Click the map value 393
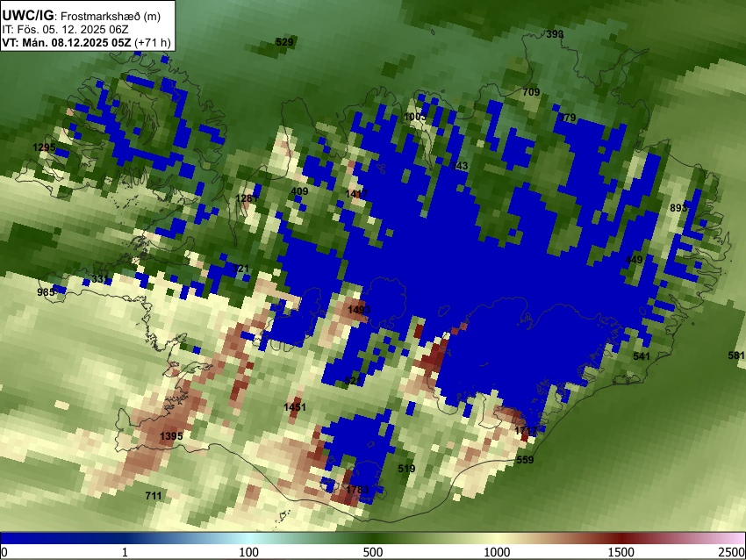746x560 pixels. (x=555, y=34)
